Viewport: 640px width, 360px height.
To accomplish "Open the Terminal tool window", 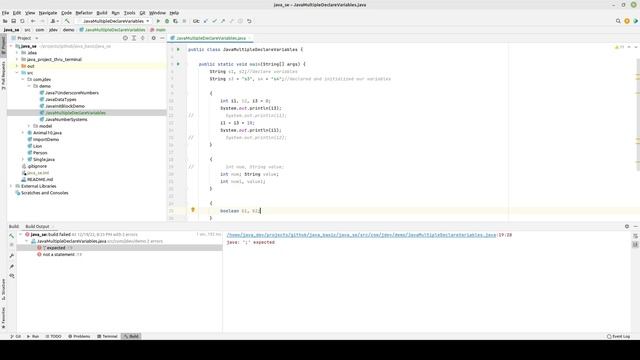I will 107,336.
